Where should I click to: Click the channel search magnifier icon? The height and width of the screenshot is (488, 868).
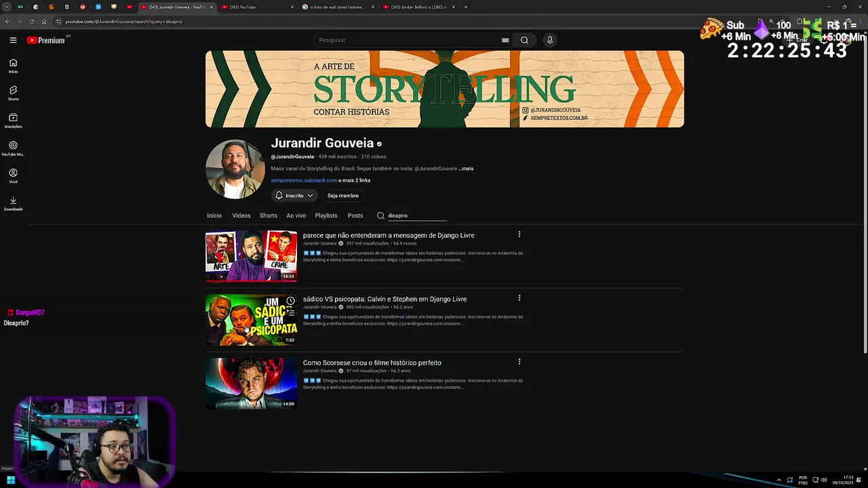pyautogui.click(x=380, y=216)
